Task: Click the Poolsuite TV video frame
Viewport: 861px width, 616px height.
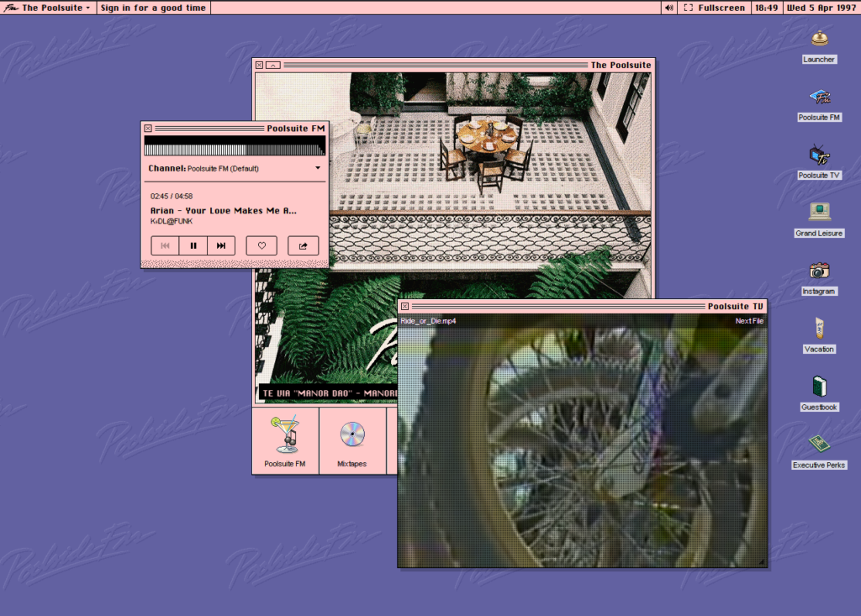Action: tap(583, 440)
